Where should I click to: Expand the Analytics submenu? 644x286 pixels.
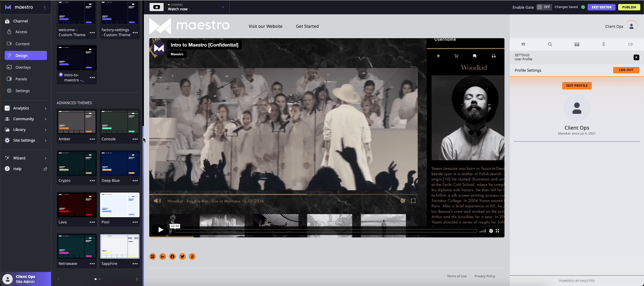tap(26, 108)
